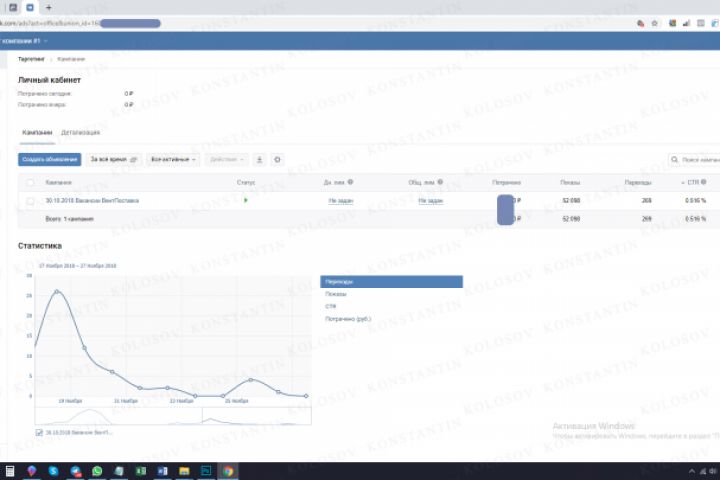Open the campaign status filter dropdown
Screen dimensions: 720x480
click(x=173, y=159)
